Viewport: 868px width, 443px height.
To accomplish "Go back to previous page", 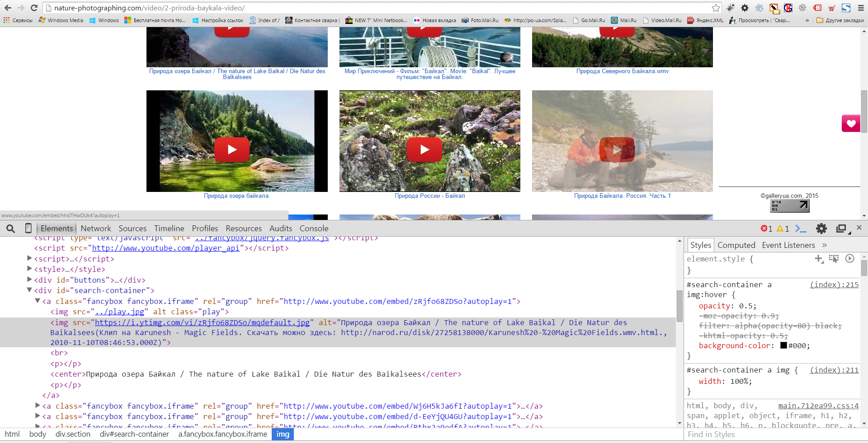I will coord(8,8).
